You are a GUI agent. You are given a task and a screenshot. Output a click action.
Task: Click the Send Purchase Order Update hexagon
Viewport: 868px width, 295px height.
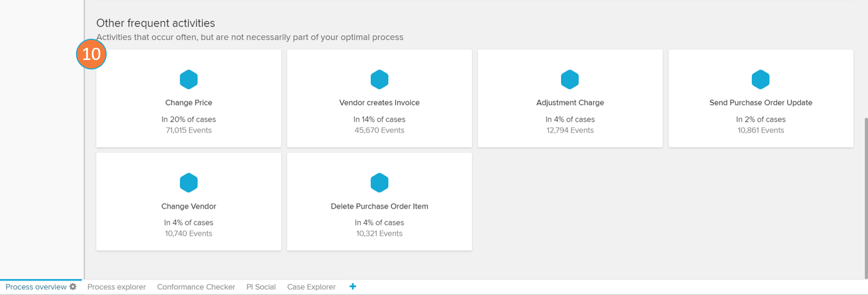(760, 80)
